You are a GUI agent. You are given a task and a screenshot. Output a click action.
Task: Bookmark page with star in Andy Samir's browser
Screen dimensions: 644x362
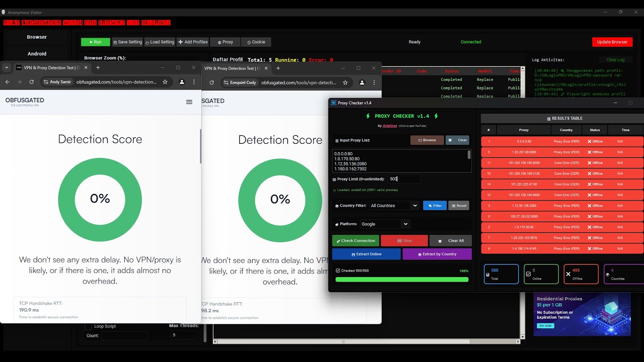pos(165,82)
